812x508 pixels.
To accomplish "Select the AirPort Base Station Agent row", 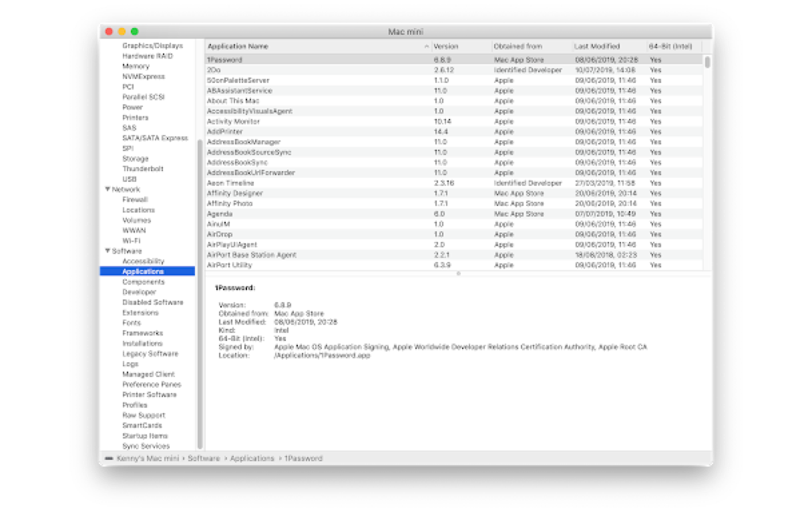I will pos(453,255).
